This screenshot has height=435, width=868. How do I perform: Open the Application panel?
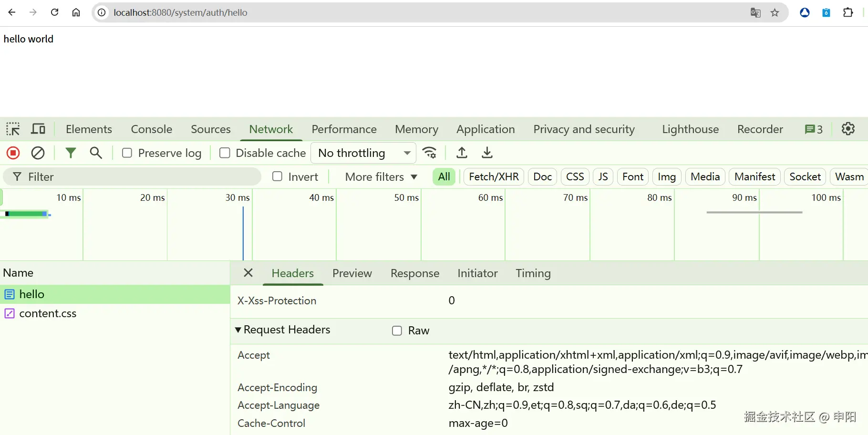point(486,129)
